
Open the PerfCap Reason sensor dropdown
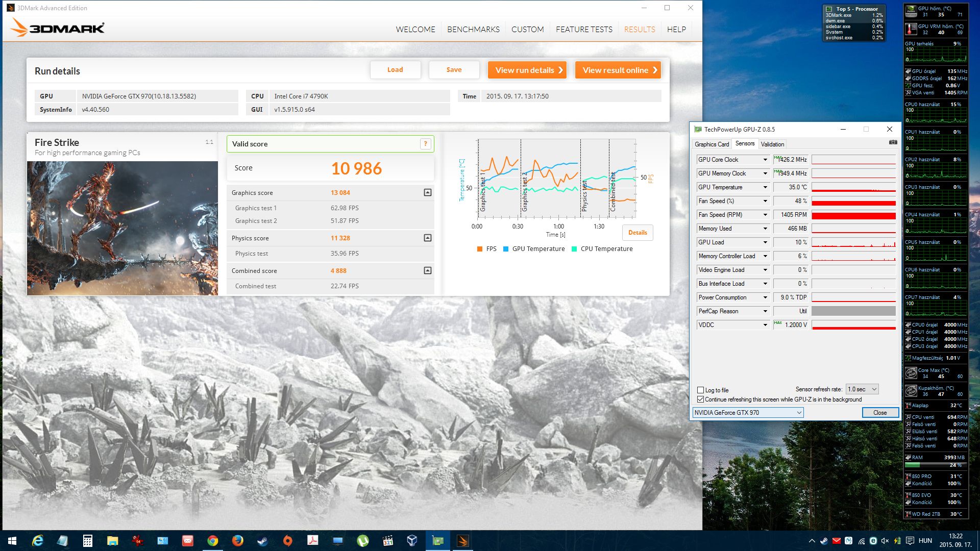(x=765, y=311)
